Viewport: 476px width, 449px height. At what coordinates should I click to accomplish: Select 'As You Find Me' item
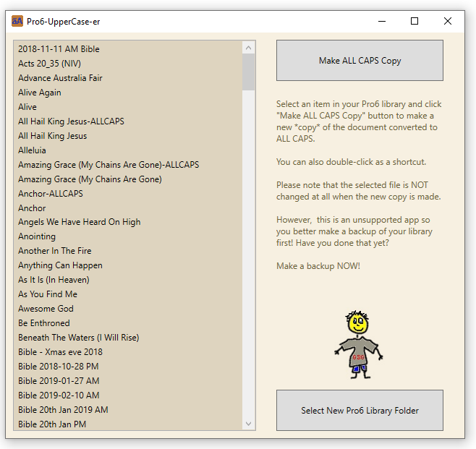(128, 294)
